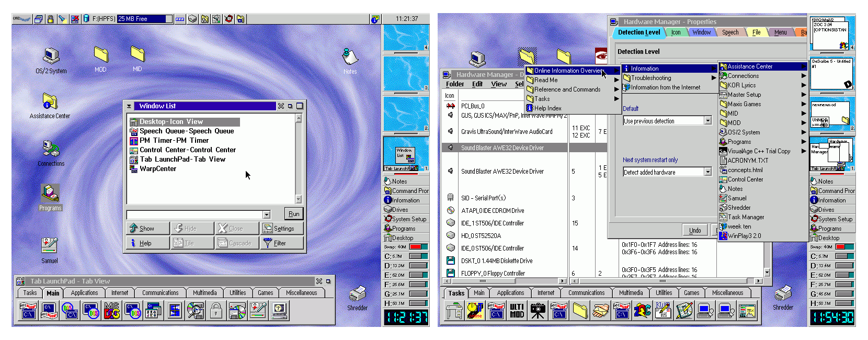Click the flashlight find icon in WarpCenter
Image resolution: width=868 pixels, height=340 pixels.
point(62,19)
